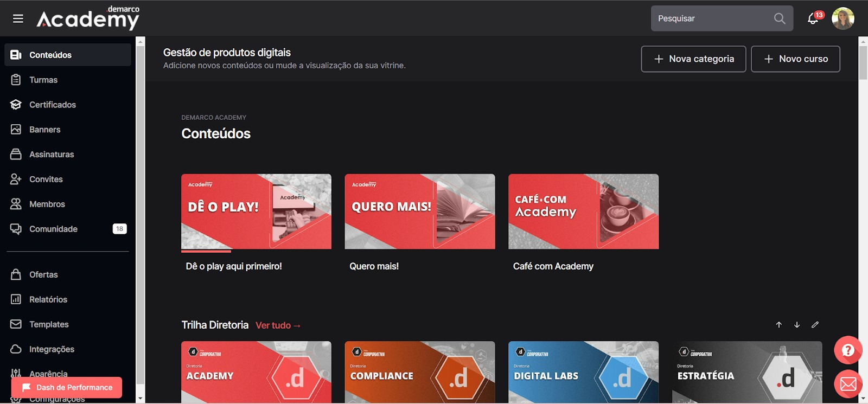
Task: Click the Relatórios chart icon
Action: coord(16,299)
